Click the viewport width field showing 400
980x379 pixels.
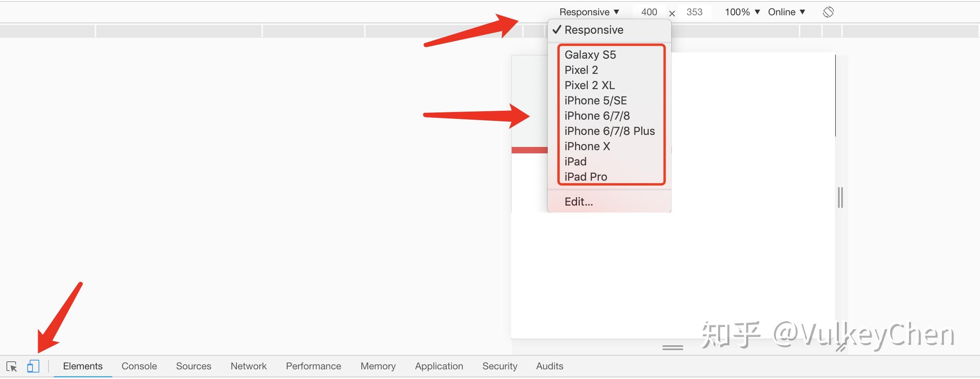tap(649, 12)
